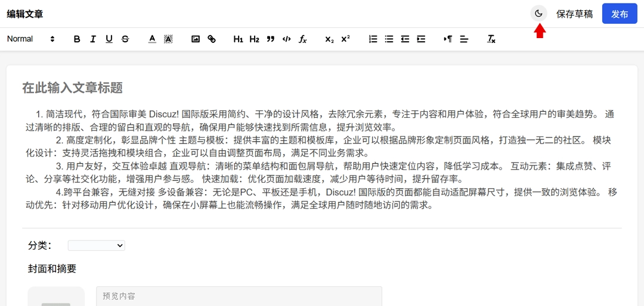The height and width of the screenshot is (306, 644).
Task: Click the 封面和摘要 section heading
Action: 52,268
